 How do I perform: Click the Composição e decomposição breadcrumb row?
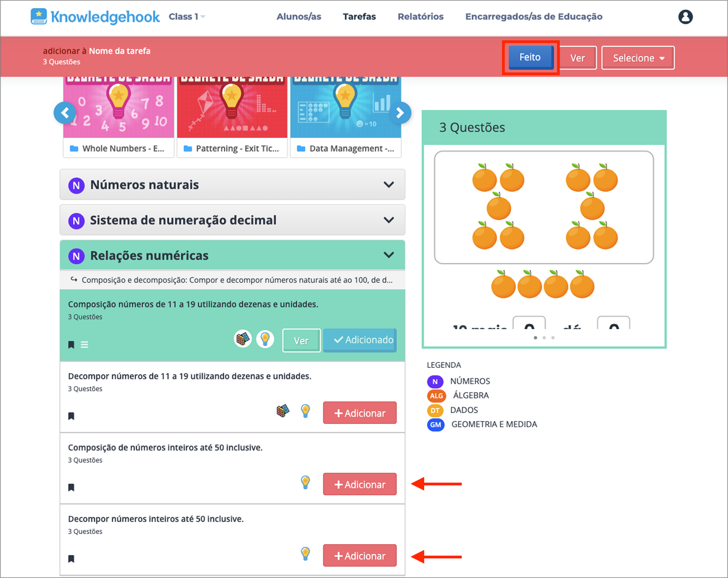pos(233,280)
